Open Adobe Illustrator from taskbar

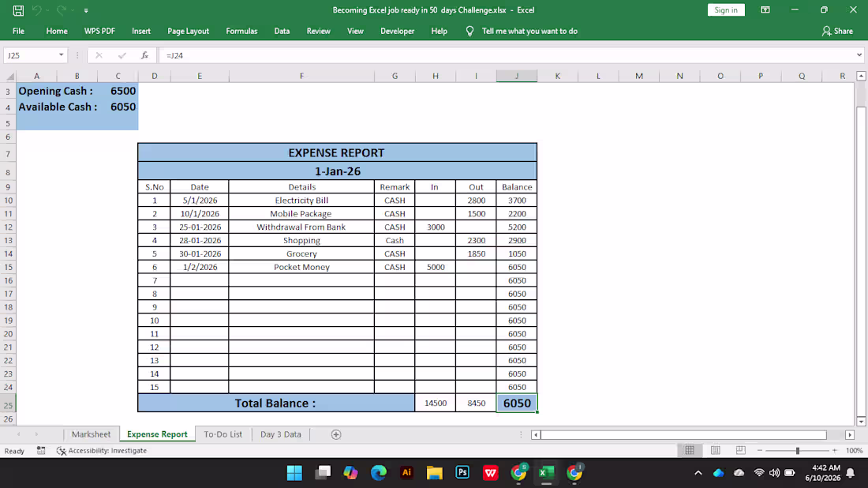point(406,472)
